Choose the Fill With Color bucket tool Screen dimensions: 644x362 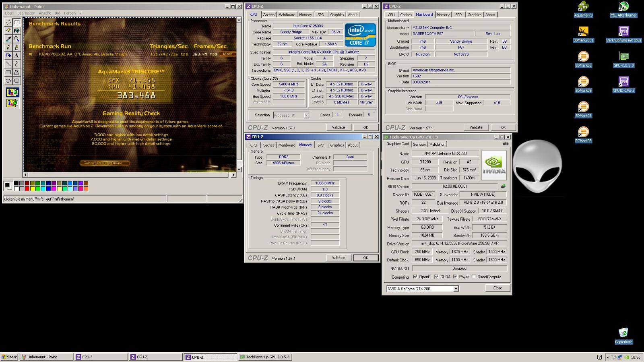click(x=17, y=31)
